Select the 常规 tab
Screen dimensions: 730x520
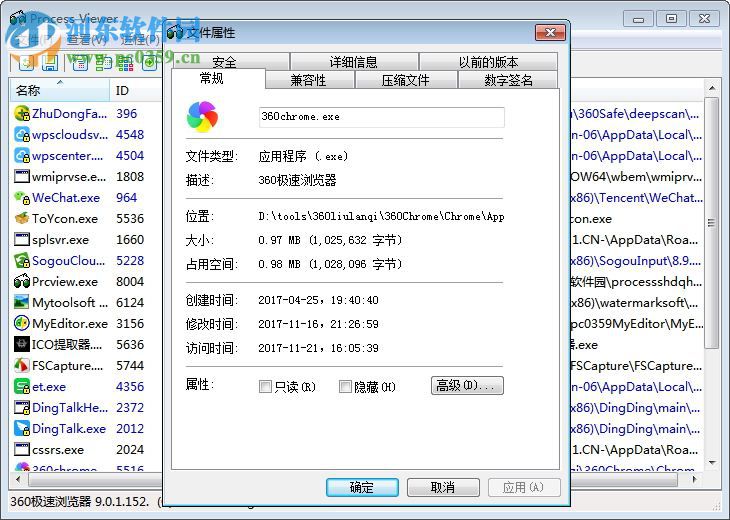click(212, 78)
